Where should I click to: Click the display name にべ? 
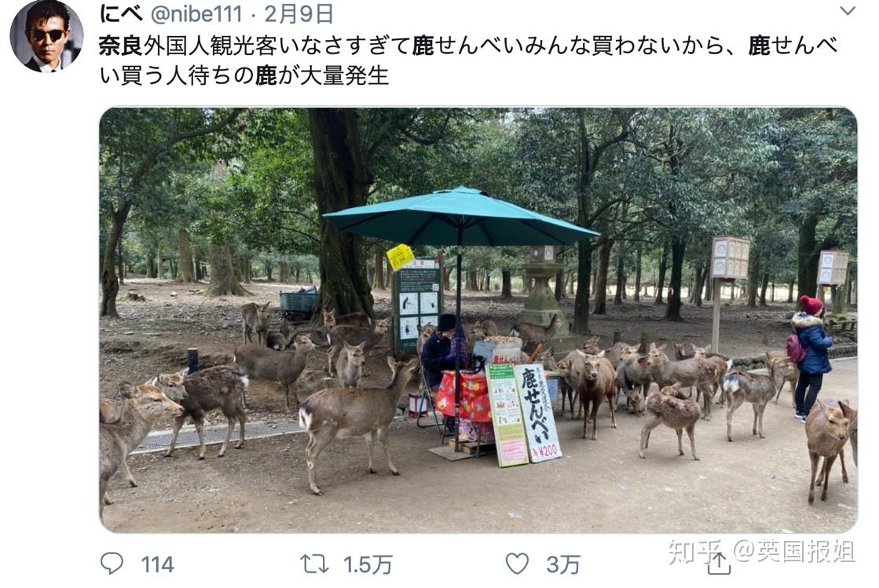(121, 14)
